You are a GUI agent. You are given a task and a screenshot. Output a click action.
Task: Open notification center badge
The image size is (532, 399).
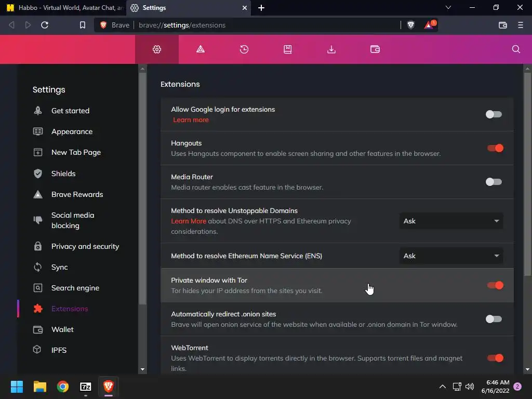coord(517,387)
